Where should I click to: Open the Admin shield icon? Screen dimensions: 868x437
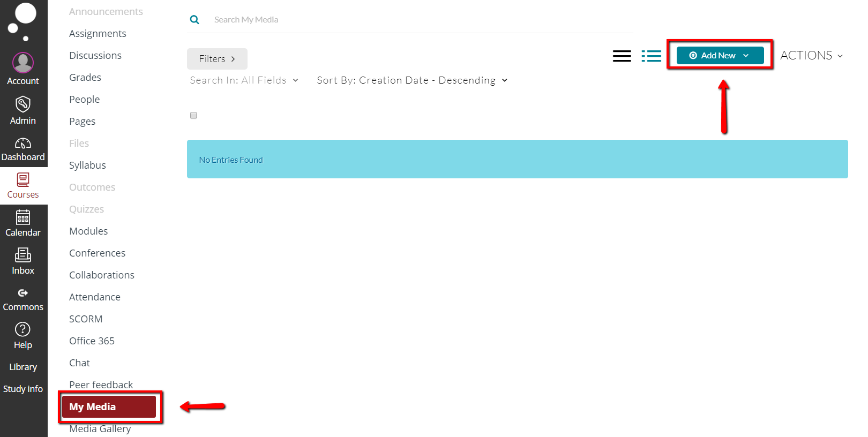(x=23, y=104)
